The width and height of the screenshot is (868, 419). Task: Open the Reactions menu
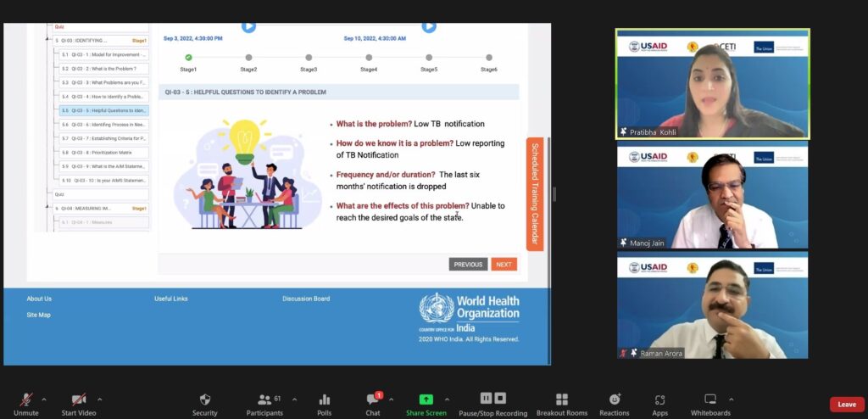point(615,399)
